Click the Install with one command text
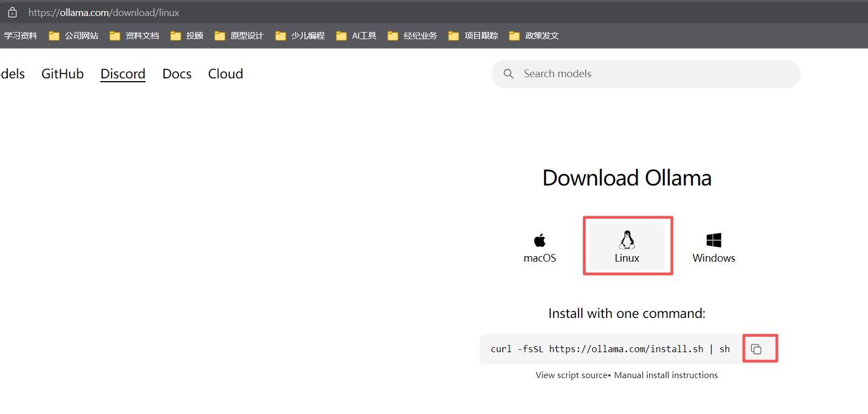This screenshot has height=414, width=868. click(627, 314)
